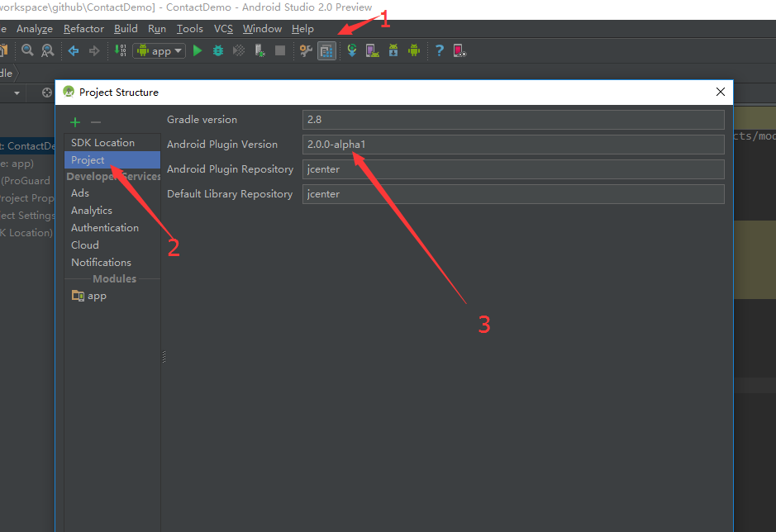Open the Analyze menu
The width and height of the screenshot is (776, 532).
click(x=35, y=29)
